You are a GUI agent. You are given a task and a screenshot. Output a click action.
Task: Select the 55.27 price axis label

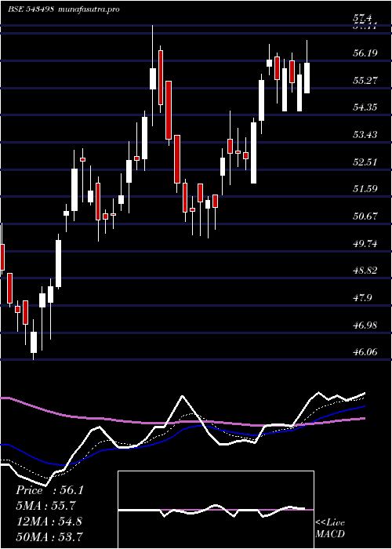(x=365, y=81)
